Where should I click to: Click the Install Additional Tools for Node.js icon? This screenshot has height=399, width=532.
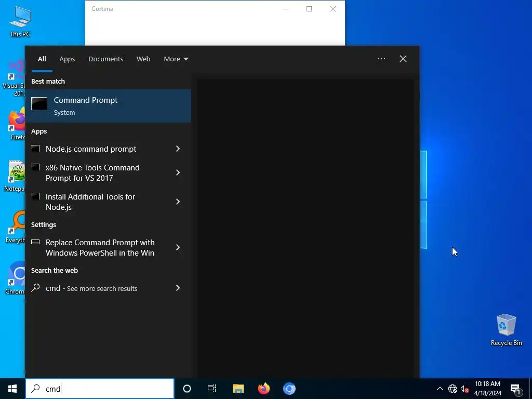(x=35, y=196)
